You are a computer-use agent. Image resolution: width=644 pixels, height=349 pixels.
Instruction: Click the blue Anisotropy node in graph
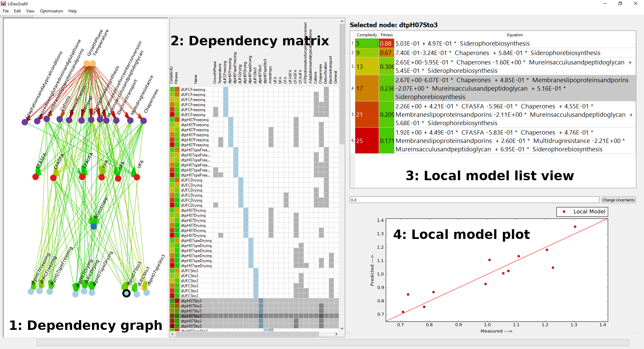pos(94,227)
